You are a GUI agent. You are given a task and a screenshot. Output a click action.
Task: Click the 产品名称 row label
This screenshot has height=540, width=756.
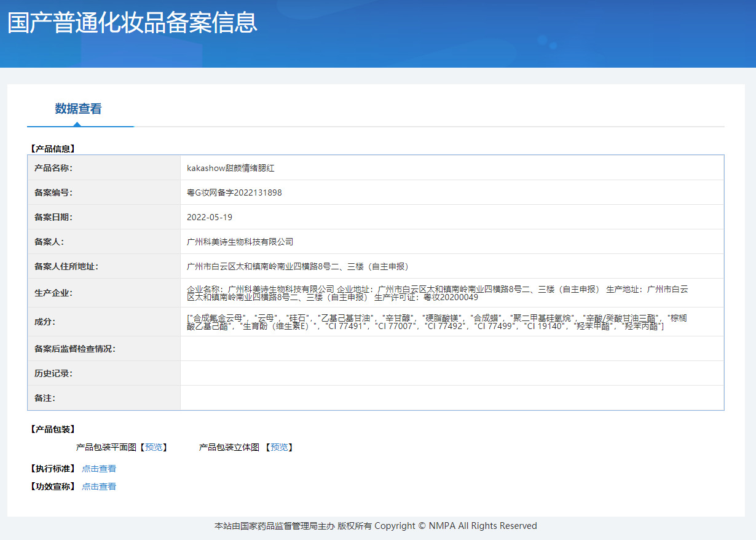(x=53, y=168)
